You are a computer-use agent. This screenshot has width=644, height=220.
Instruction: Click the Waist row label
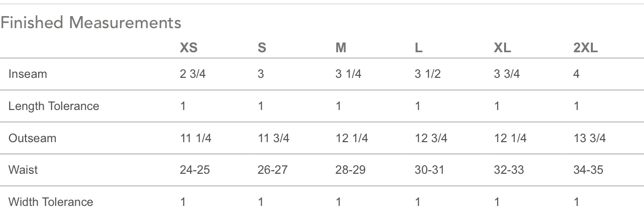click(x=23, y=170)
